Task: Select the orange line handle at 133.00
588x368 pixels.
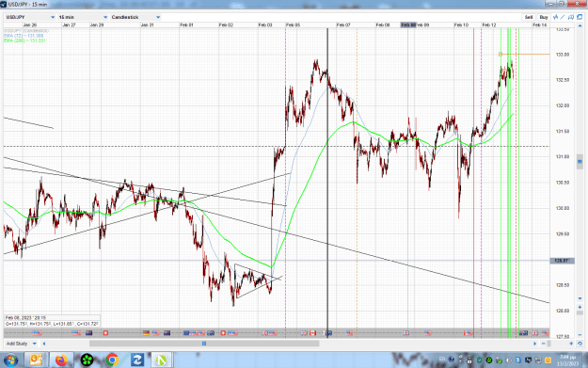Action: coord(501,54)
